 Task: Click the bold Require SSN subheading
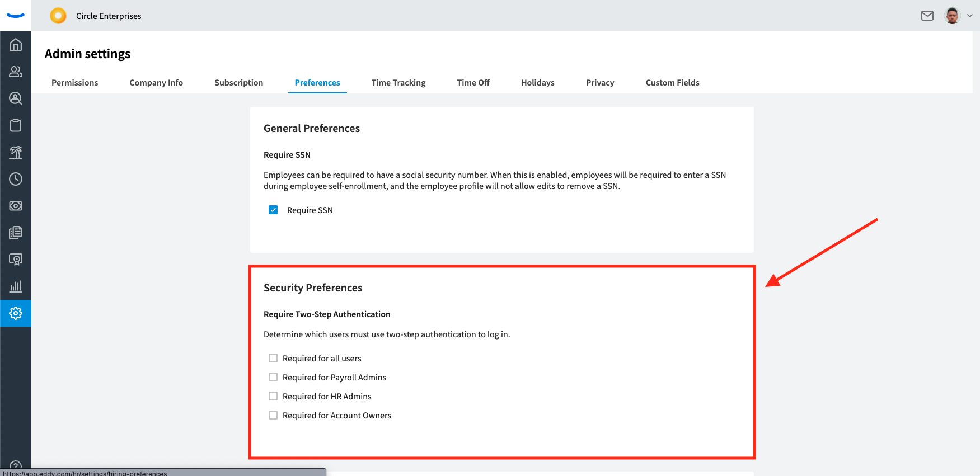click(287, 154)
